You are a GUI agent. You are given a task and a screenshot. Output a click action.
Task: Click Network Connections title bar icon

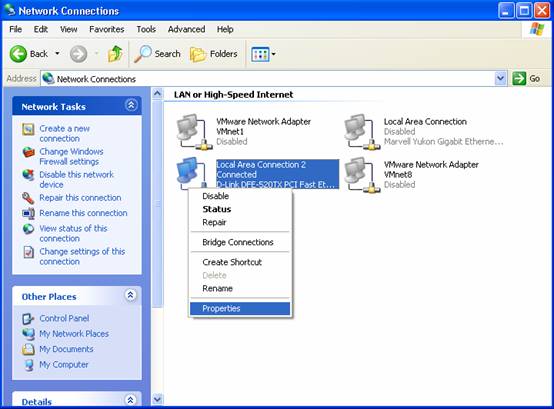[10, 10]
